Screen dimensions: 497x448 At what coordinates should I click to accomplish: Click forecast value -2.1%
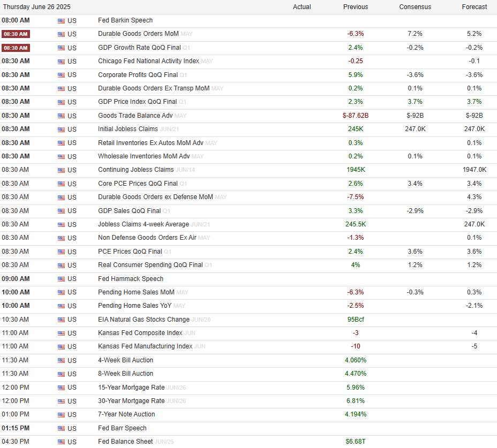[474, 306]
